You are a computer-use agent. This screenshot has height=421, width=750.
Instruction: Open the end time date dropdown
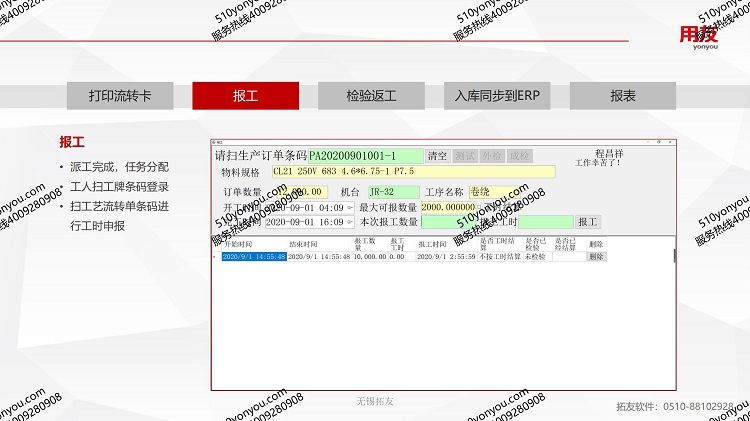(350, 222)
